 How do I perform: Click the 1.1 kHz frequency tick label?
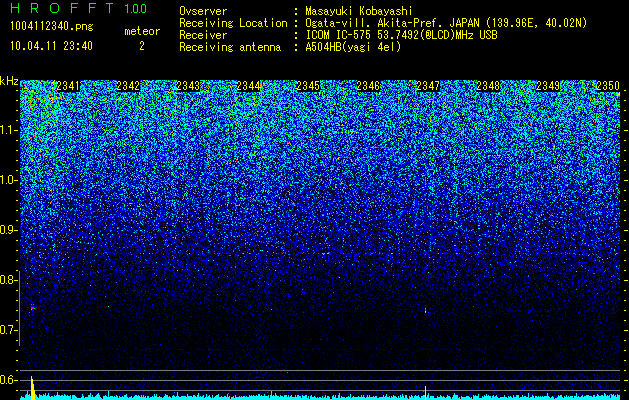pyautogui.click(x=8, y=130)
